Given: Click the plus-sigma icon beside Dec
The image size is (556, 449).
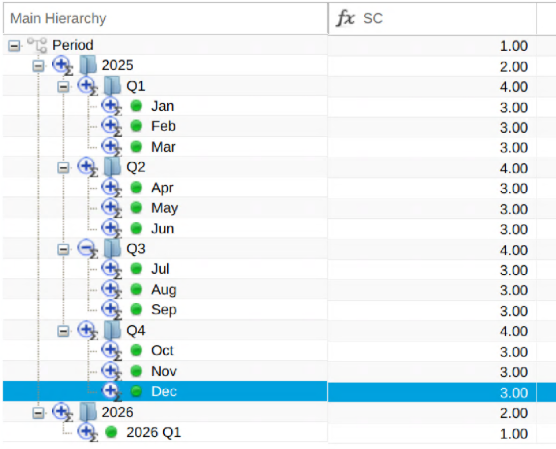Looking at the screenshot, I should [x=112, y=392].
